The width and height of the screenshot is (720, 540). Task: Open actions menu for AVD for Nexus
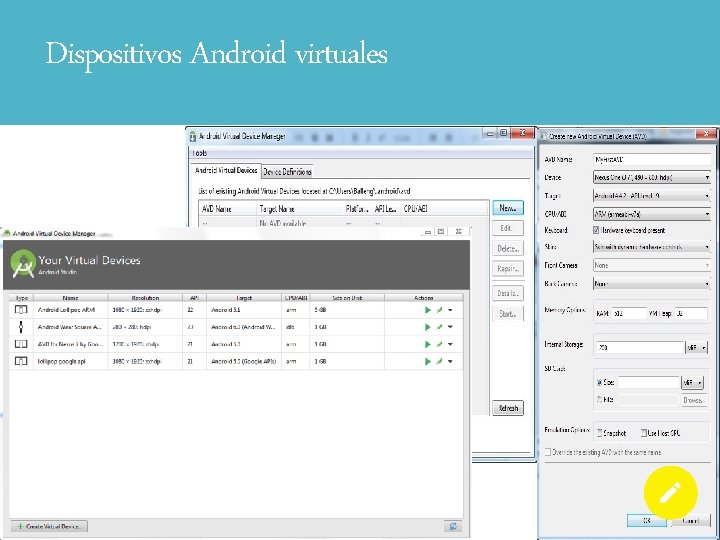pos(450,344)
